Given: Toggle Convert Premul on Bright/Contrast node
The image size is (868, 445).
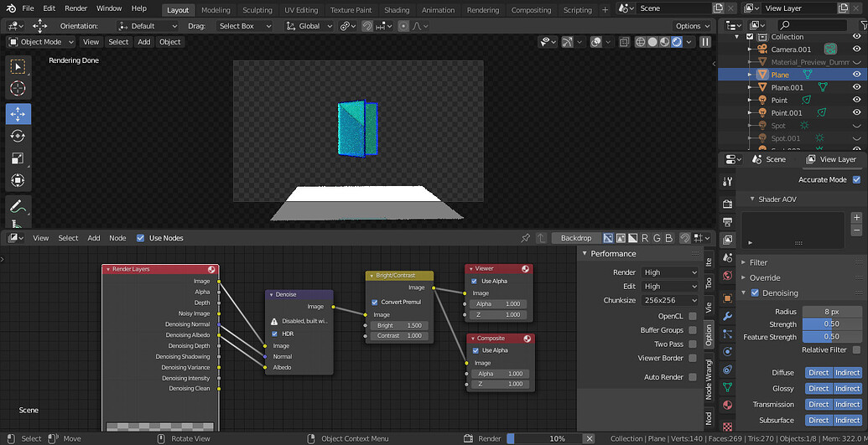Looking at the screenshot, I should [x=375, y=303].
